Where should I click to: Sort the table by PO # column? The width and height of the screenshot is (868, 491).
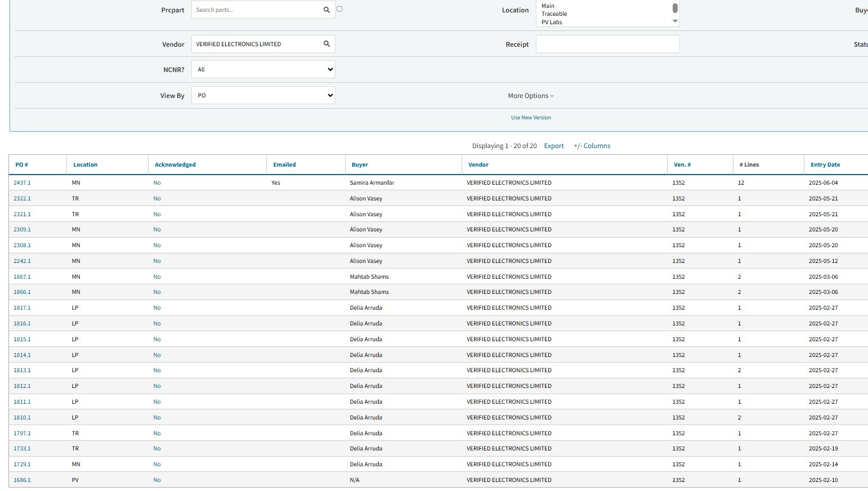point(21,165)
